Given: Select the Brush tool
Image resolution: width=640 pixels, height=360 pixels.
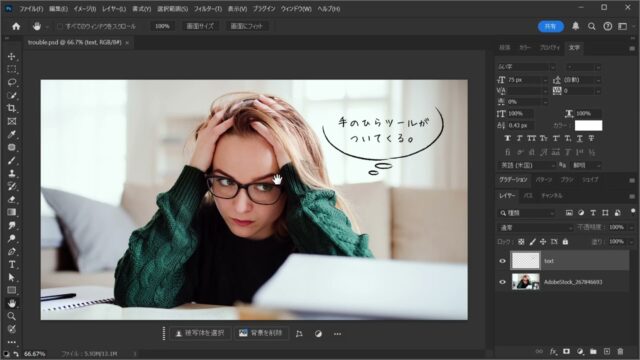Looking at the screenshot, I should tap(12, 160).
